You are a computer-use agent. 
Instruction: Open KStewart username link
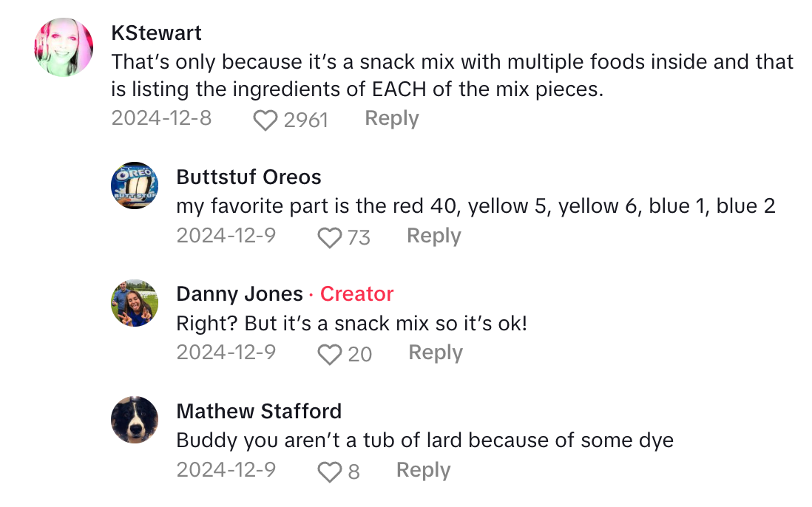156,33
